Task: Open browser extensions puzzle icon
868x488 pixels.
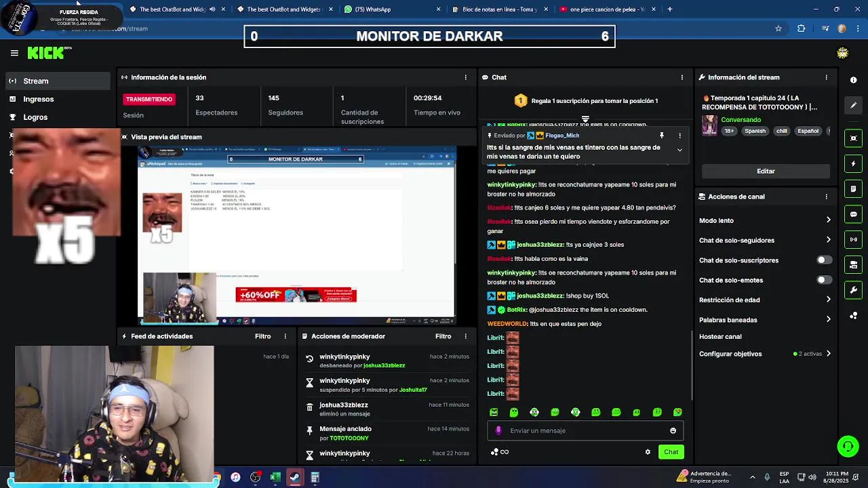Action: pos(802,28)
